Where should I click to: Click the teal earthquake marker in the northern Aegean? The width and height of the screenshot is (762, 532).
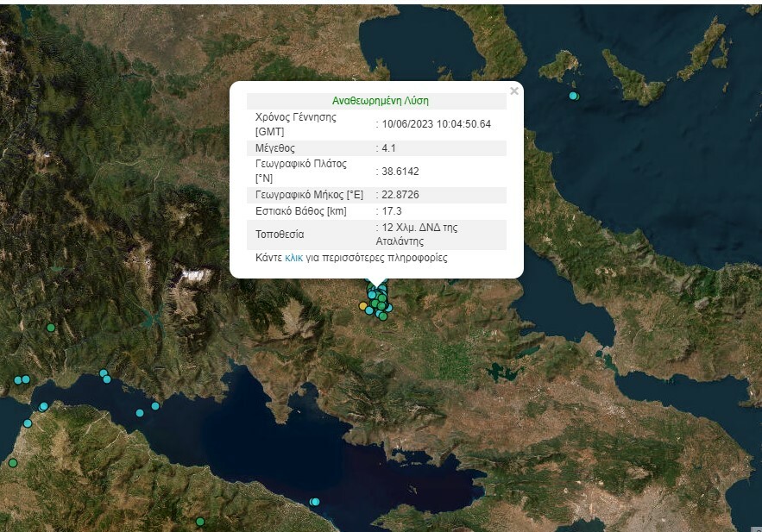pyautogui.click(x=572, y=95)
